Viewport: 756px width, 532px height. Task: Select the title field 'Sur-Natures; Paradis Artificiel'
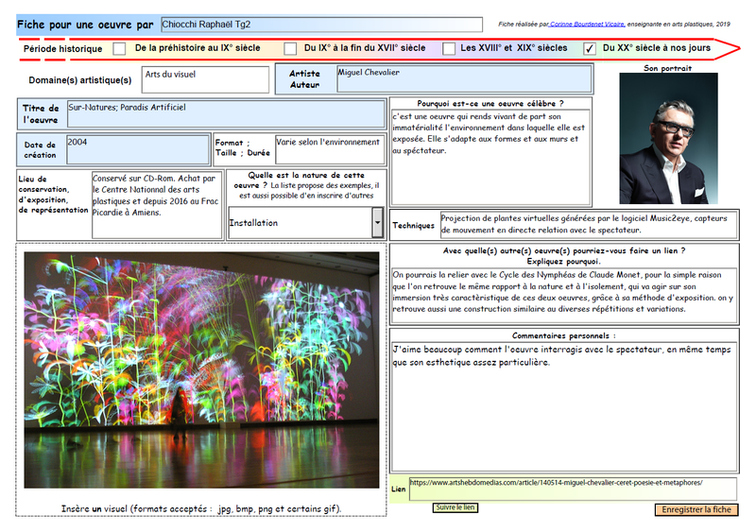click(x=225, y=114)
